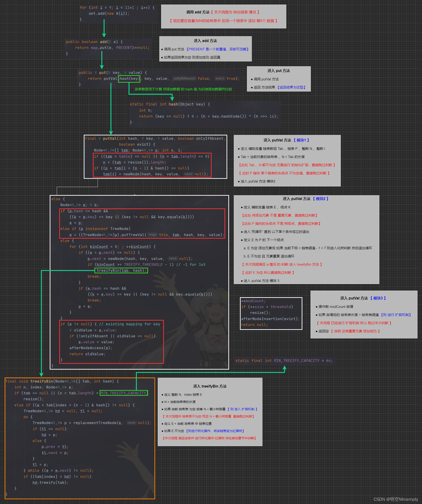The height and width of the screenshot is (504, 422).
Task: Click the 'p.prev = tl;' line
Action: 55,447
